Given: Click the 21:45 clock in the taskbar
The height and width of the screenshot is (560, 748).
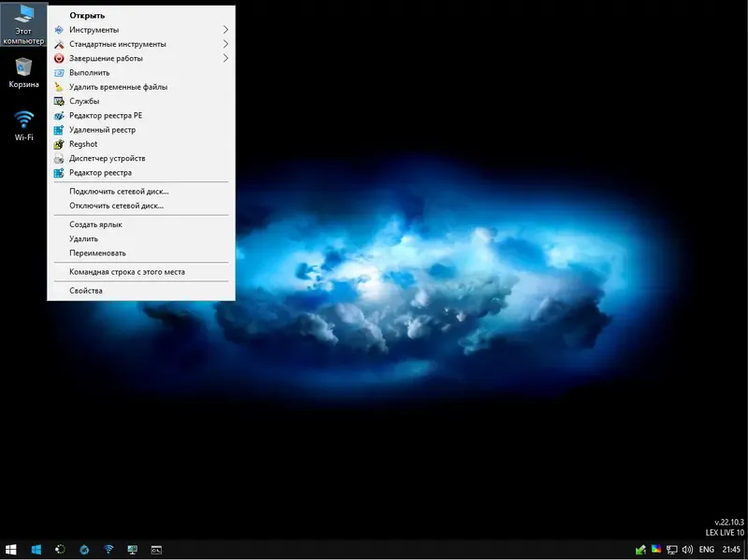Looking at the screenshot, I should click(x=731, y=549).
